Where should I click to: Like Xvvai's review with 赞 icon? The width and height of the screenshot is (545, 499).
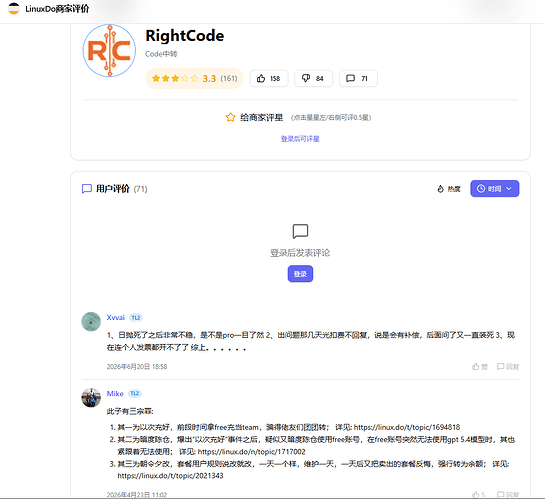[x=480, y=367]
